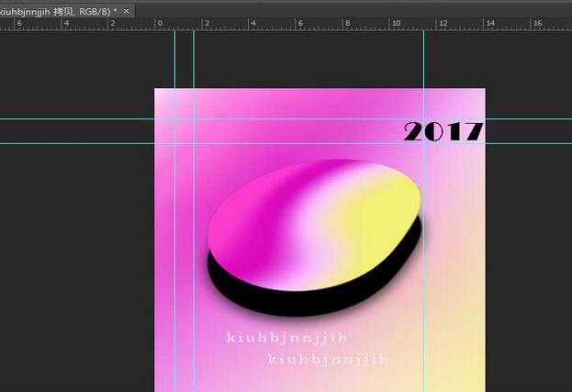Click the 0 mark on horizontal ruler
This screenshot has height=392, width=572.
pyautogui.click(x=158, y=23)
